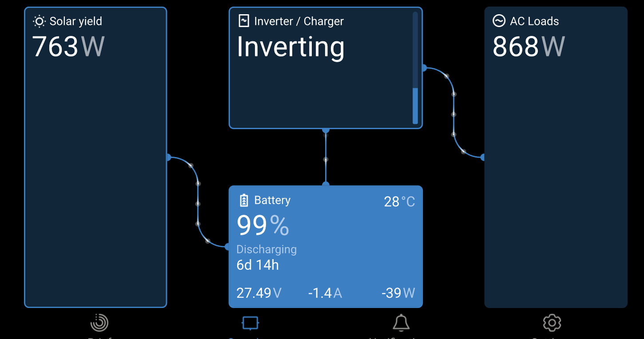Click the Battery icon

point(243,201)
